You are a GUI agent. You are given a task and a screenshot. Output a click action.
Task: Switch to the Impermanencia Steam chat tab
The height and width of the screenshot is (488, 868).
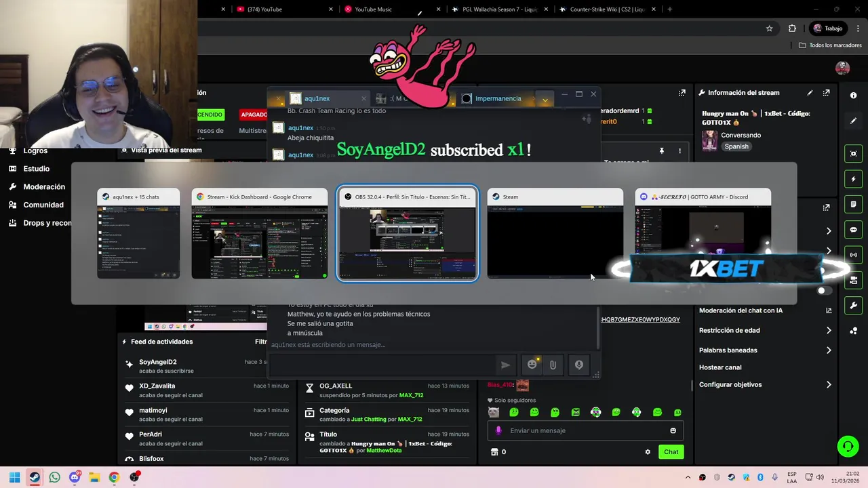click(498, 98)
